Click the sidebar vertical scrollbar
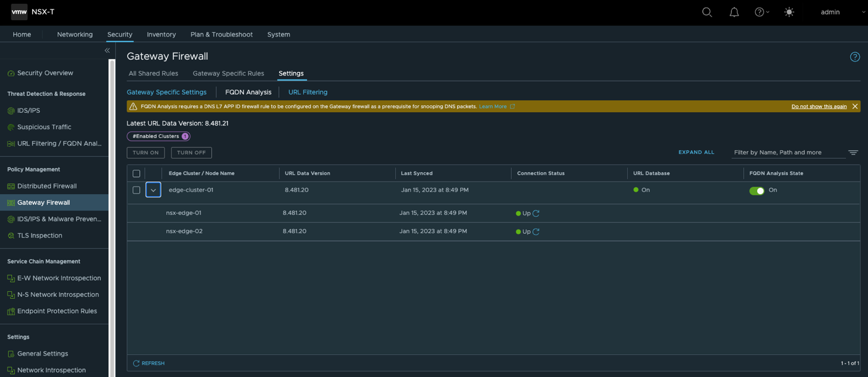The height and width of the screenshot is (377, 868). 112,217
